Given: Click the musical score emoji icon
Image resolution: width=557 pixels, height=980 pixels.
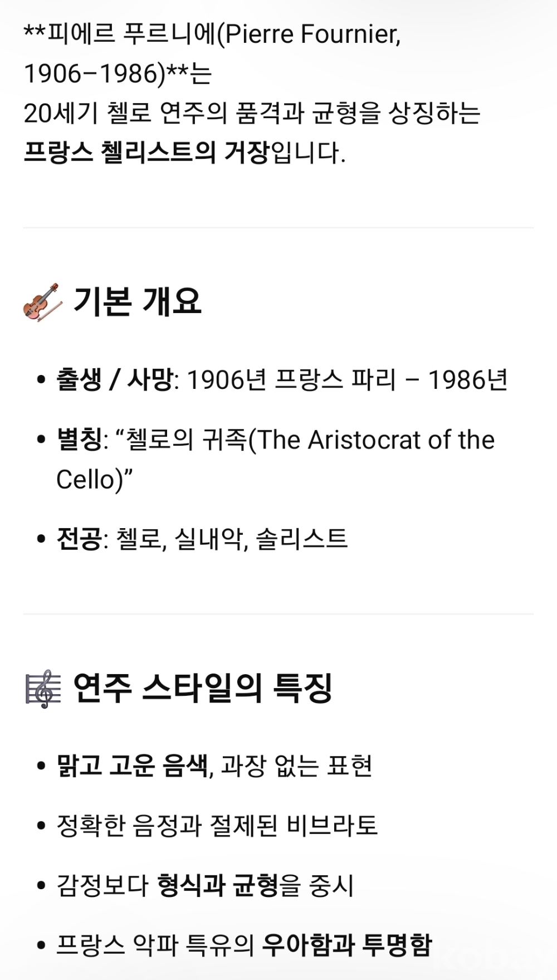Looking at the screenshot, I should [43, 689].
